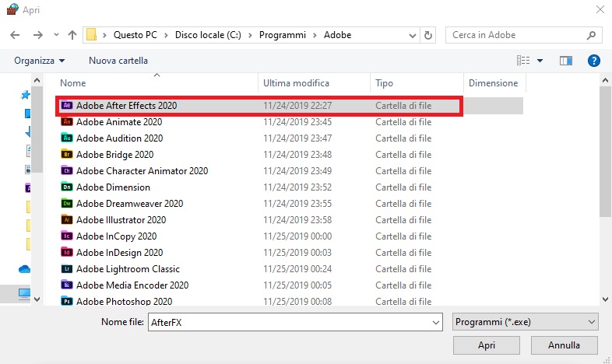Expand the Nome file combo box list

[435, 322]
